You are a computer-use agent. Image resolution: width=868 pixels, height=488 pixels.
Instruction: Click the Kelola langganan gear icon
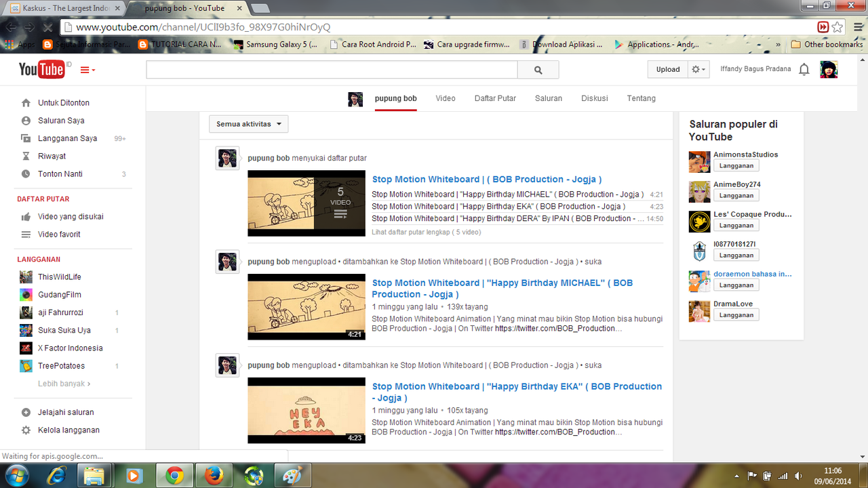click(x=26, y=430)
